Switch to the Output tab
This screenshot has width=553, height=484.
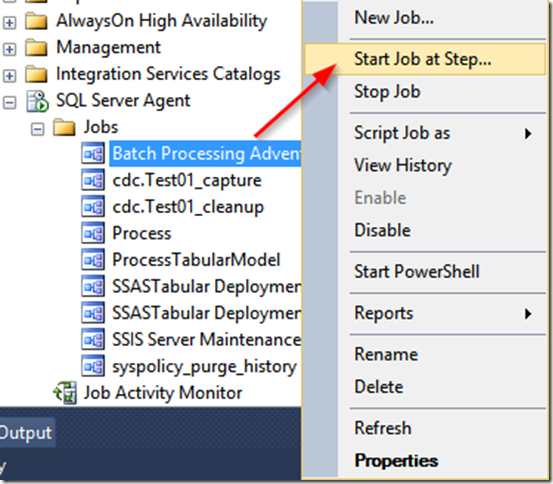(25, 433)
